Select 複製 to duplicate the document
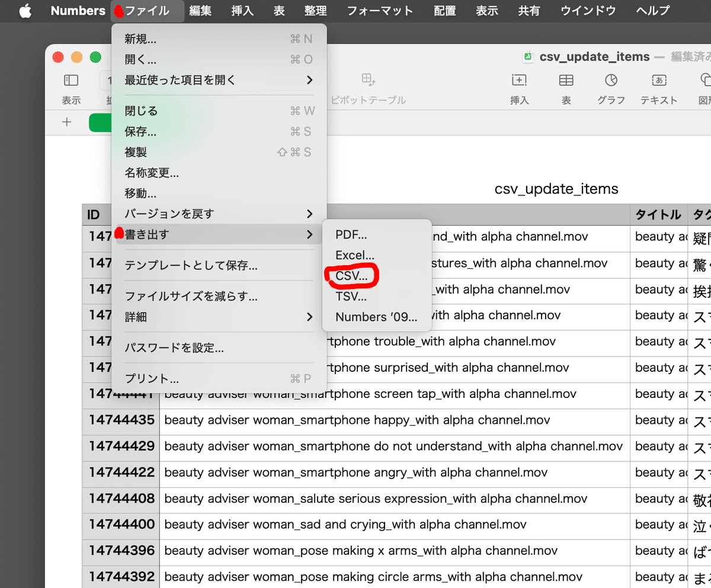Screen dimensions: 711x588 [137, 152]
